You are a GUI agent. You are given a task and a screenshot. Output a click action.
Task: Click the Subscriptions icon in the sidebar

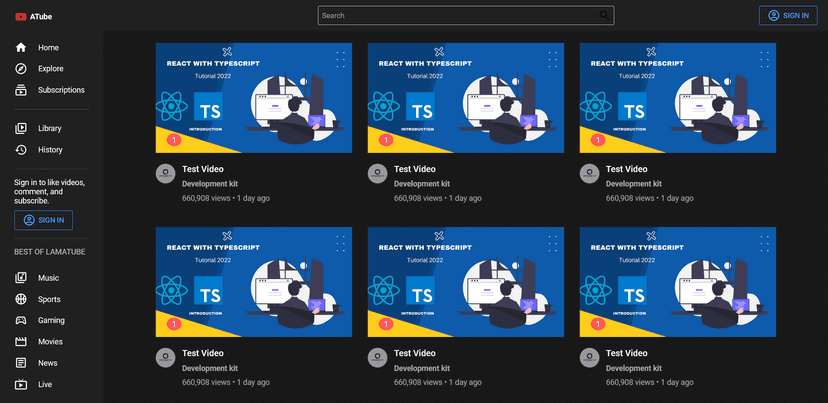pos(21,90)
